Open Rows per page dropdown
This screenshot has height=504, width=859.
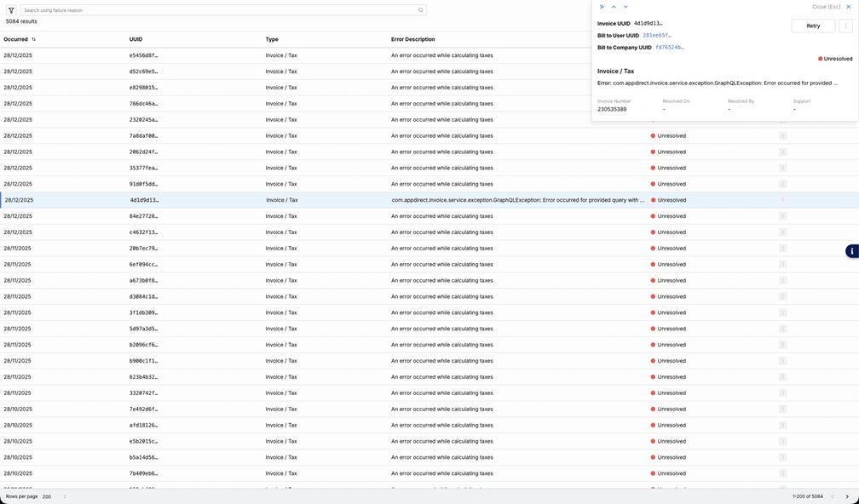(x=55, y=496)
